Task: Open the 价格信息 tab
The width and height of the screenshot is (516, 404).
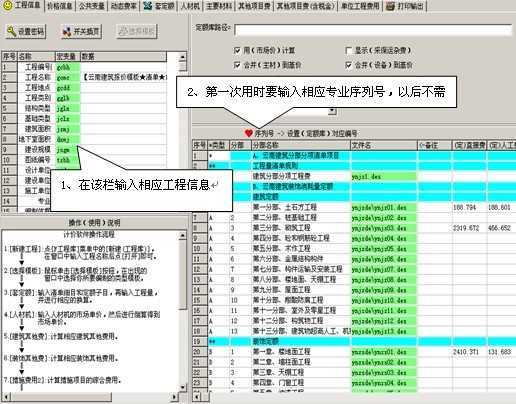Action: [59, 6]
